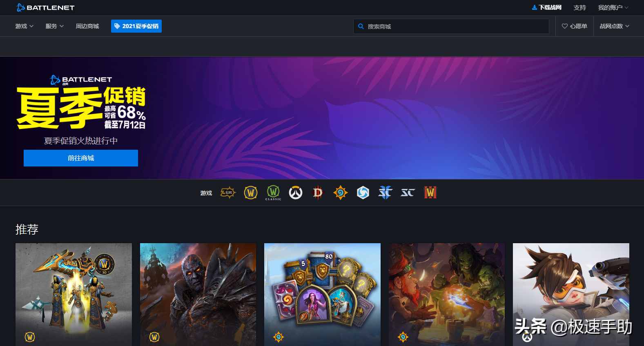Screen dimensions: 644x346
Task: Select the World of Warcraft Classic icon
Action: [273, 193]
